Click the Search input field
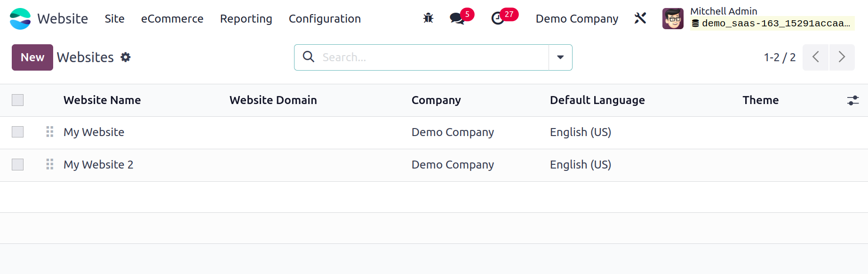The width and height of the screenshot is (868, 274). [433, 57]
